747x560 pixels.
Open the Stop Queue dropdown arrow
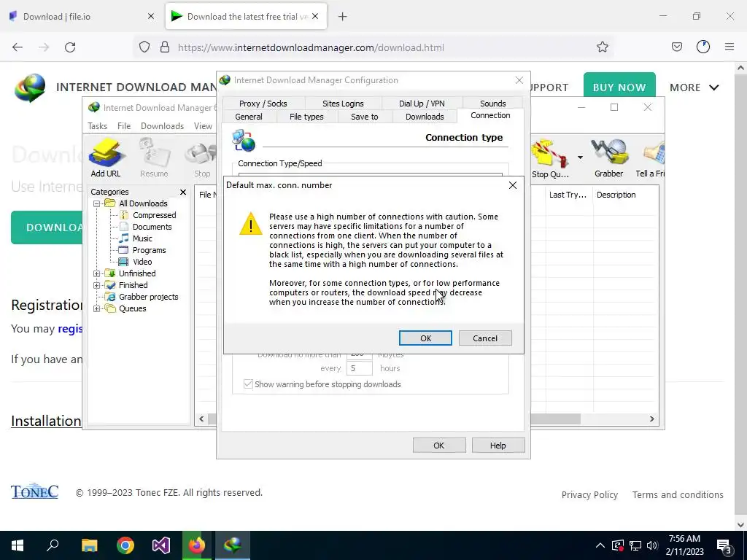pyautogui.click(x=580, y=157)
